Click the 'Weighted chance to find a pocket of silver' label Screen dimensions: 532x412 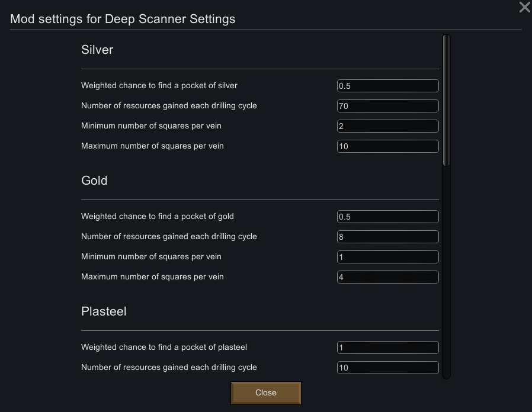159,86
